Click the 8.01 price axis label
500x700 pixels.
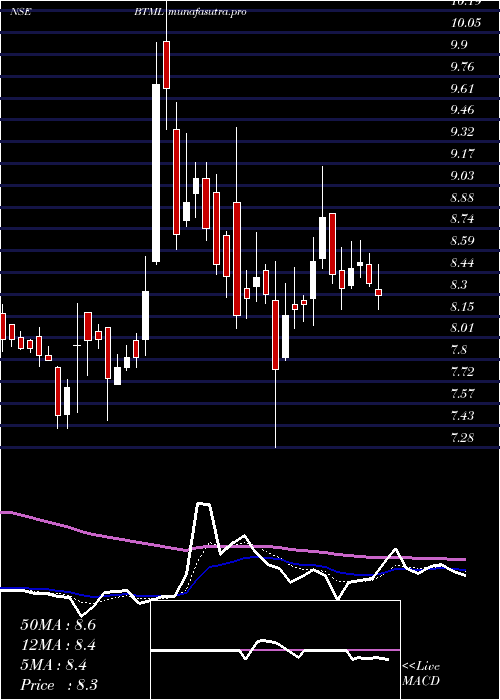coord(463,328)
